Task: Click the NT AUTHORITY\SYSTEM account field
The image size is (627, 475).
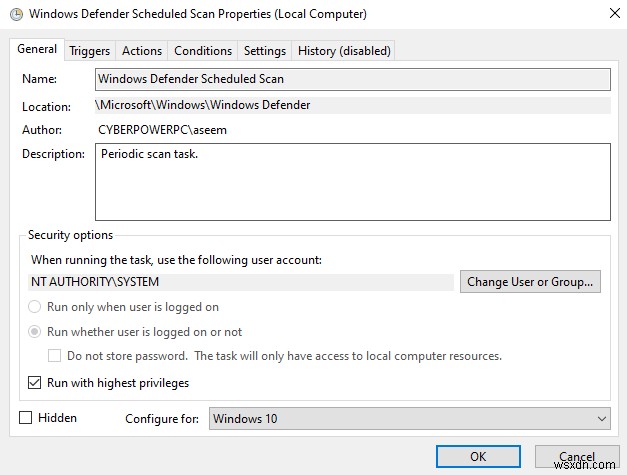Action: coord(241,282)
